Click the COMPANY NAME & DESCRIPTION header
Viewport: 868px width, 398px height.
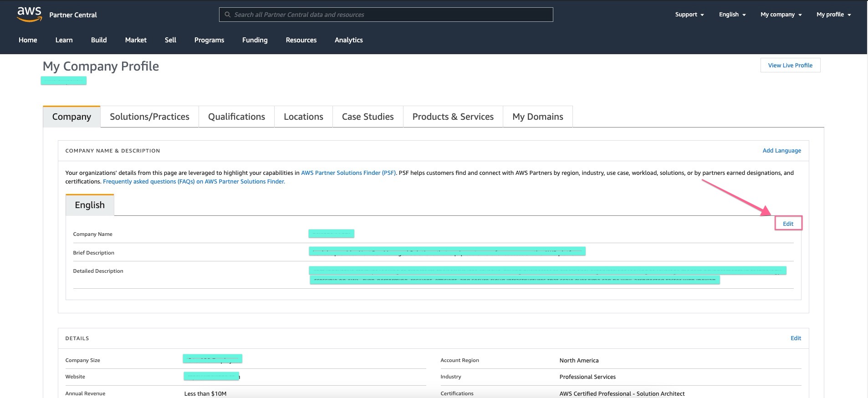(112, 151)
